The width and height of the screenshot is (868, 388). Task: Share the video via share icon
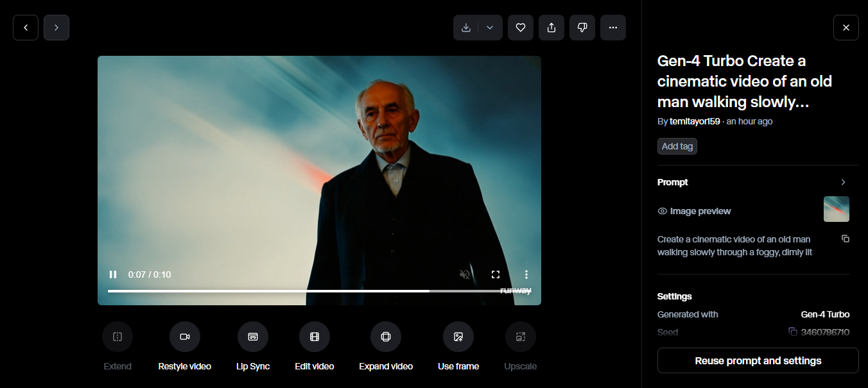(x=551, y=28)
